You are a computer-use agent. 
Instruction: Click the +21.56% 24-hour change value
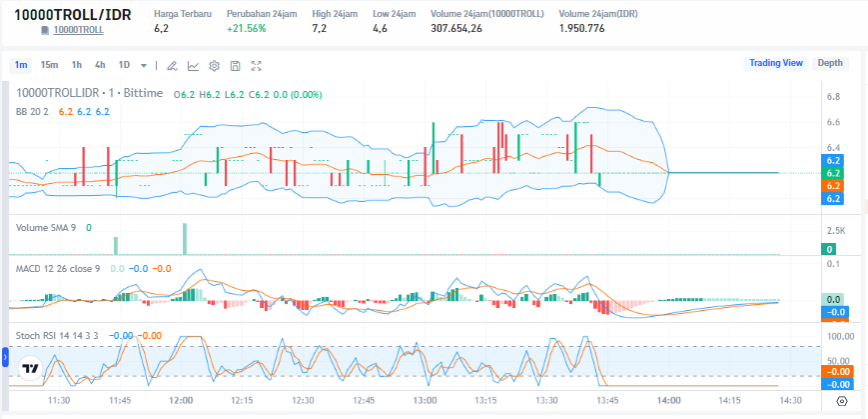(x=246, y=28)
